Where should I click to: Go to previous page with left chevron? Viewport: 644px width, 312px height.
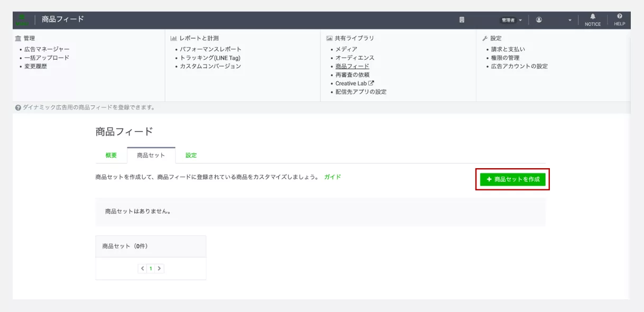(142, 269)
